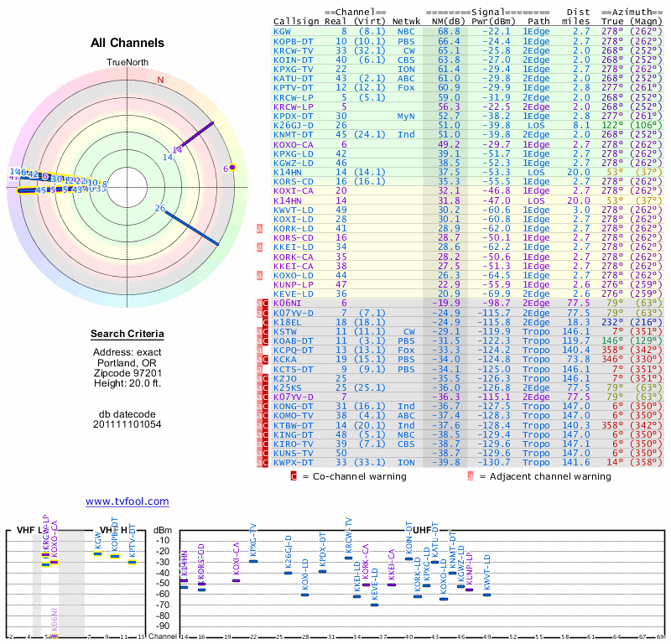Select KNMT-DT callsign in the table

(x=294, y=134)
